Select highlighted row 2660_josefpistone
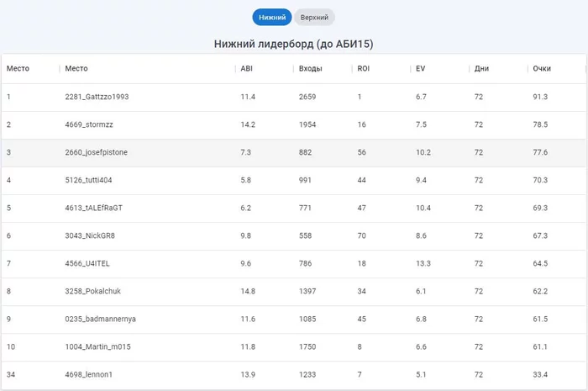Image resolution: width=588 pixels, height=391 pixels. [294, 153]
